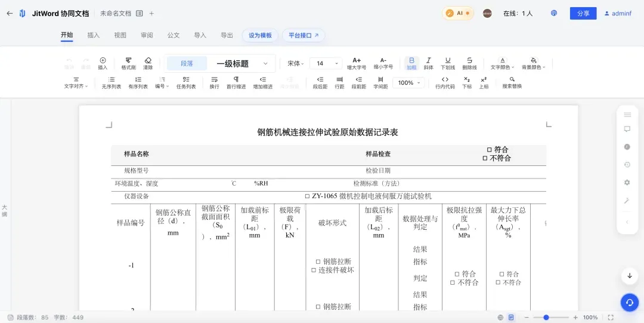Open the 100% scale dropdown in toolbar
644x323 pixels.
click(408, 83)
